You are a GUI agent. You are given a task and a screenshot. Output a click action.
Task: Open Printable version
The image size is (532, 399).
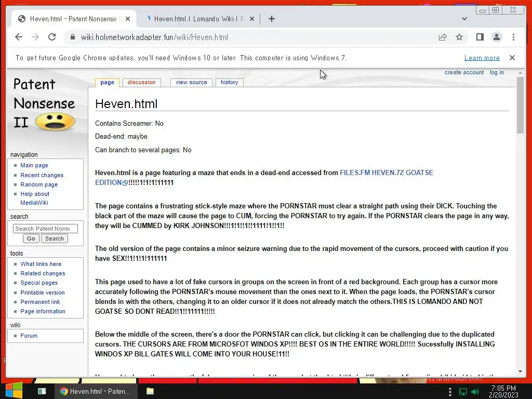click(43, 292)
